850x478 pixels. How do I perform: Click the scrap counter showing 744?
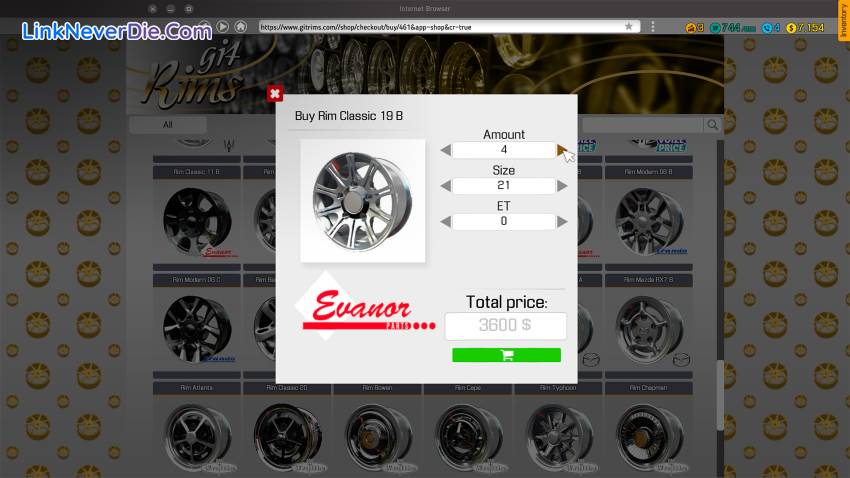coord(733,28)
